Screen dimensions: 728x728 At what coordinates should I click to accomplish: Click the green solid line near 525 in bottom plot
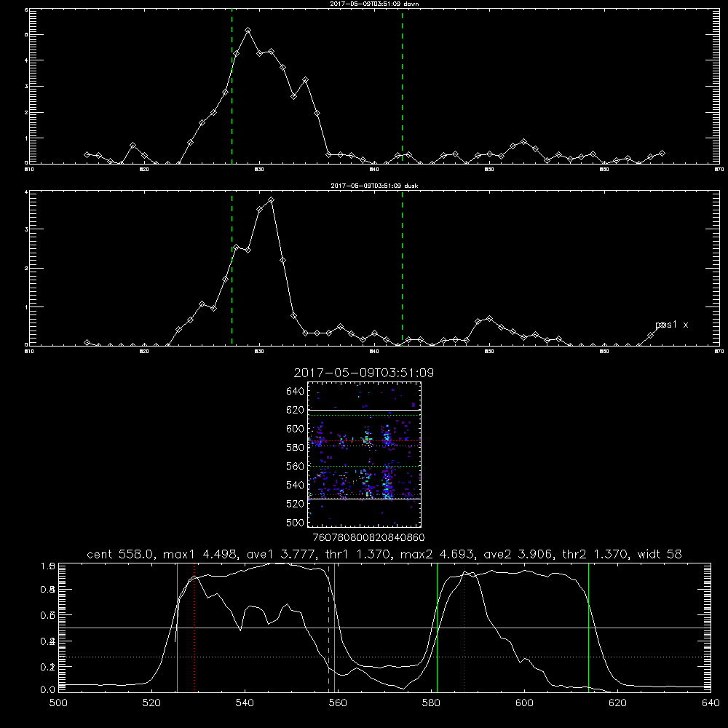178,628
